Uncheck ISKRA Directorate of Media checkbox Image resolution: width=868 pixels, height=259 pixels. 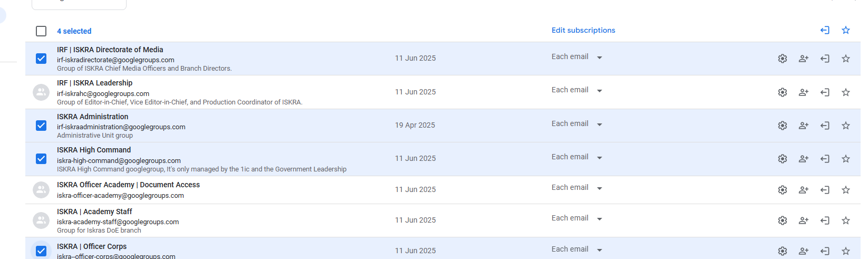(x=41, y=58)
